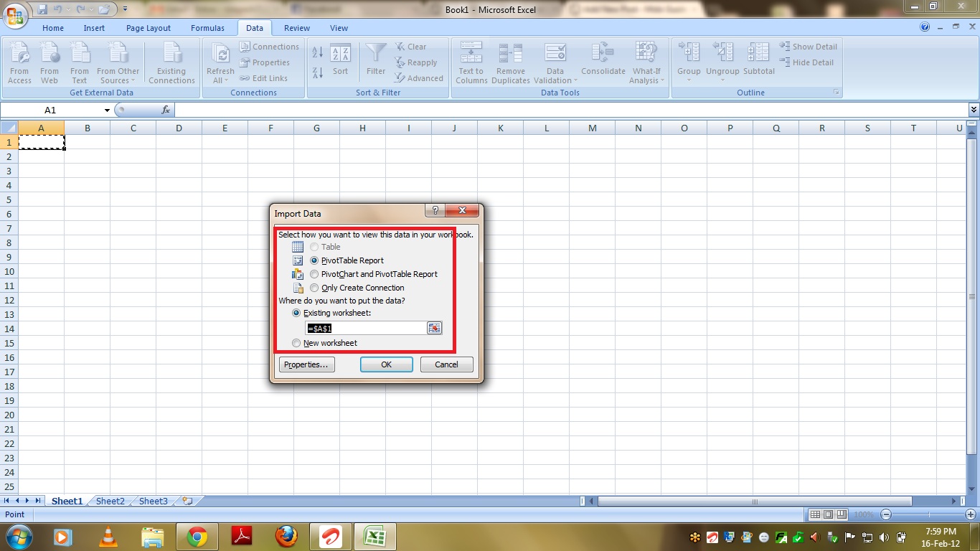Open the Name Box dropdown arrow
980x551 pixels.
(107, 110)
